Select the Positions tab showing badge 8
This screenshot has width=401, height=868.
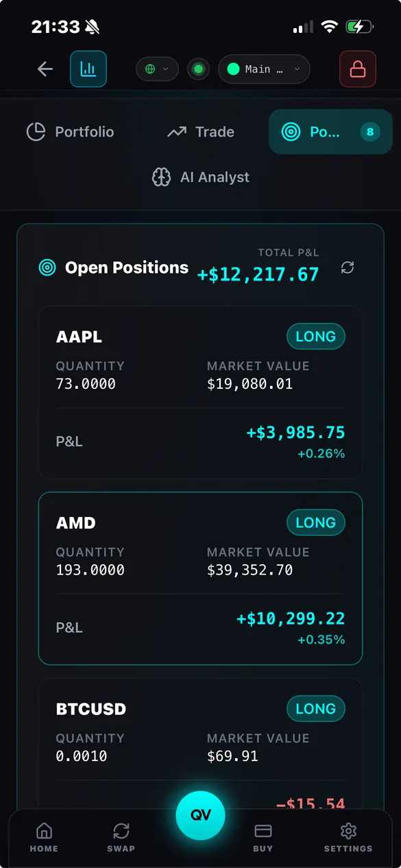pos(330,132)
